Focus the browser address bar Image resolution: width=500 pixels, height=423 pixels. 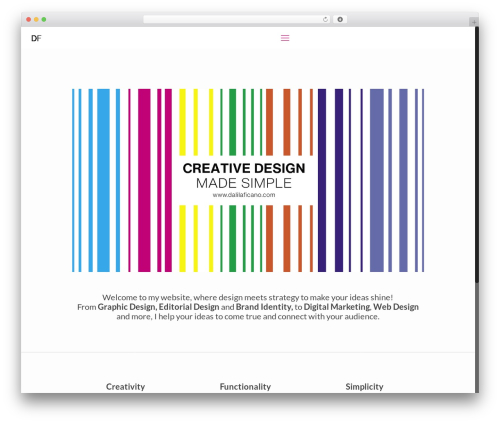pyautogui.click(x=237, y=20)
